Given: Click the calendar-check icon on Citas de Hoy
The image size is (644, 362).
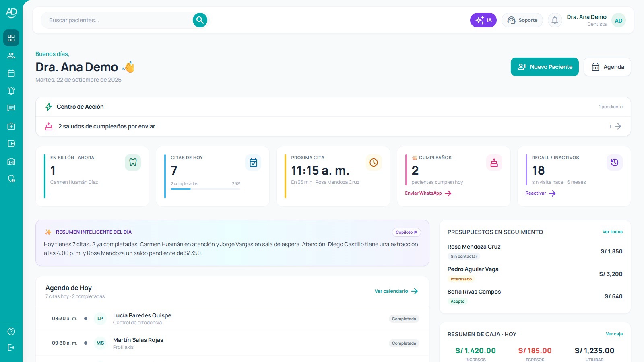Looking at the screenshot, I should [x=253, y=162].
